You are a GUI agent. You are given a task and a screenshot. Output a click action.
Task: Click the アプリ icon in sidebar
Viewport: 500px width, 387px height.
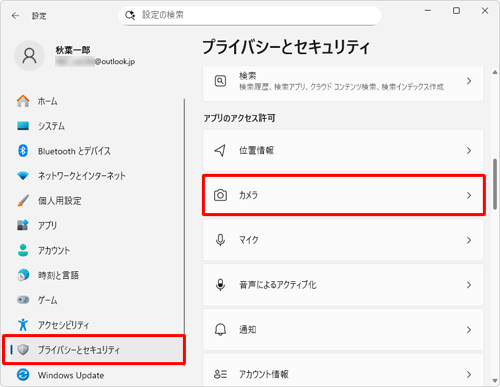(x=23, y=225)
